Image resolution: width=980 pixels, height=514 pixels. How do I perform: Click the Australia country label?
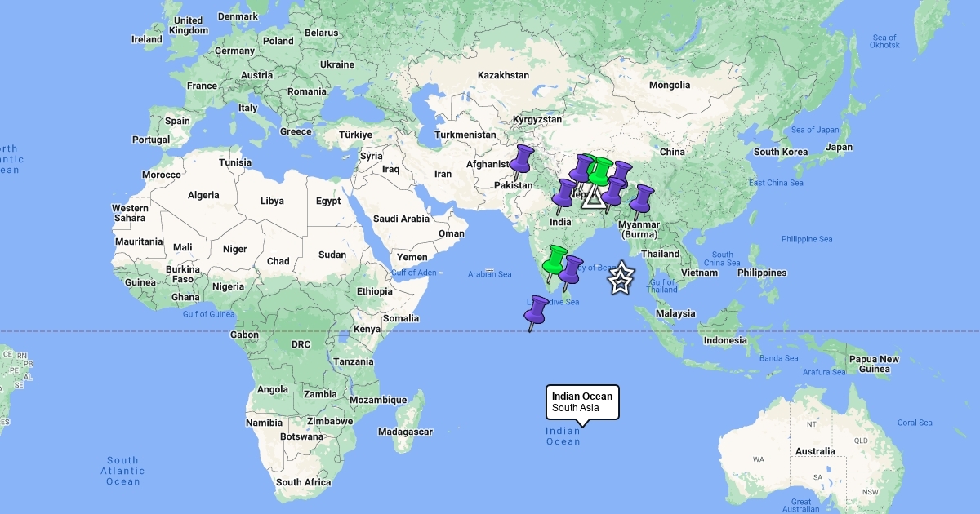click(815, 451)
